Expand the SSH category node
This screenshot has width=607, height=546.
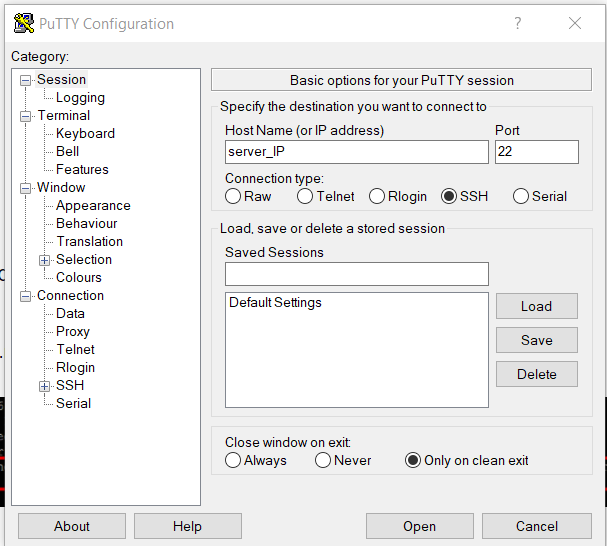(45, 386)
